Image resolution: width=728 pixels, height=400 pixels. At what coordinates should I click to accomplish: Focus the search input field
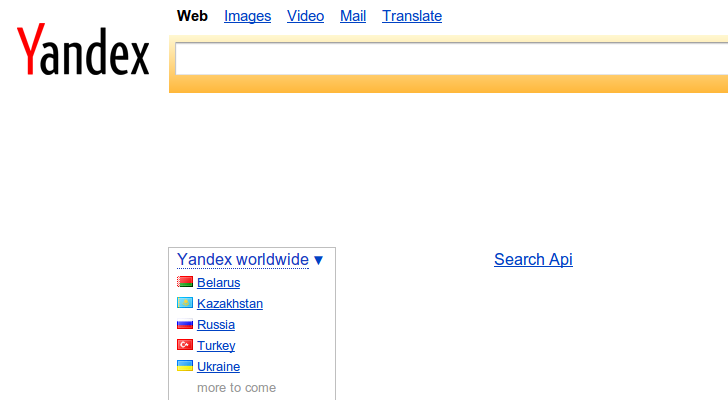(x=450, y=59)
